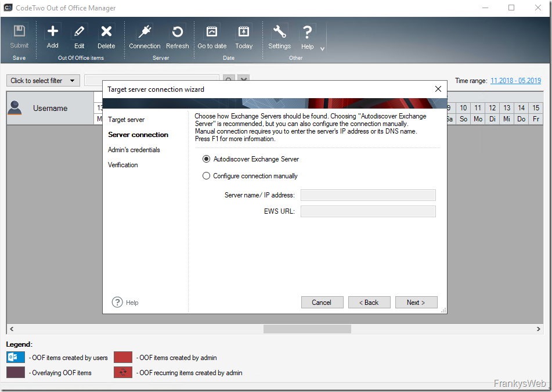Click the round Help icon in the wizard
This screenshot has height=392, width=552.
click(117, 302)
